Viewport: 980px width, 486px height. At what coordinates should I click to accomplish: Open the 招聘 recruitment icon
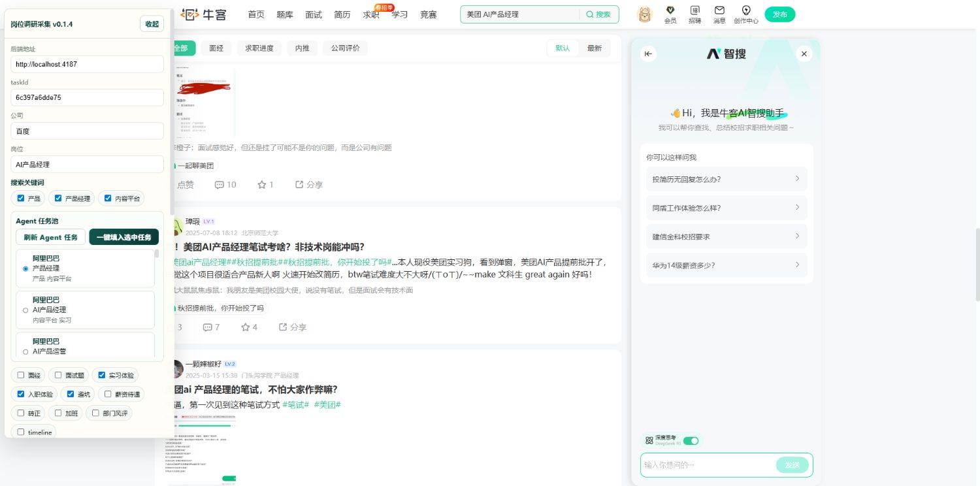694,14
